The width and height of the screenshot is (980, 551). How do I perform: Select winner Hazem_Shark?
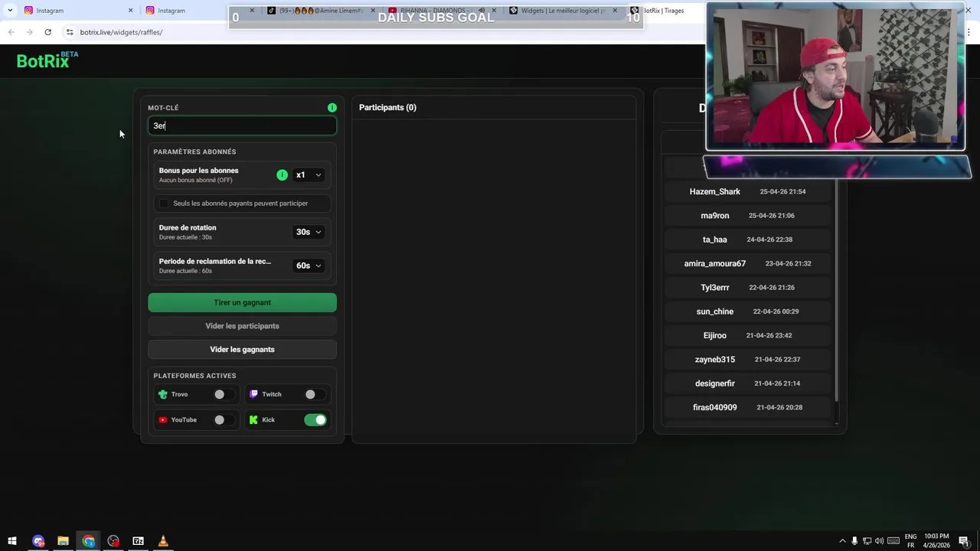[x=748, y=191]
